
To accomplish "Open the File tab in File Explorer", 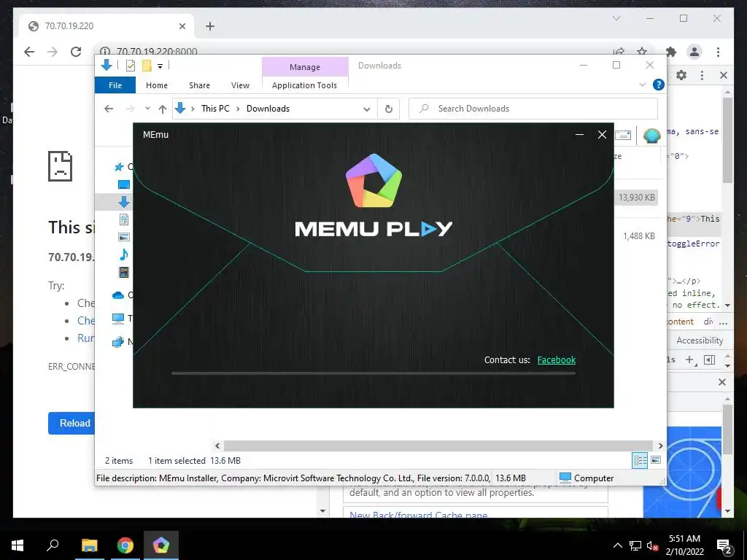I will point(115,85).
